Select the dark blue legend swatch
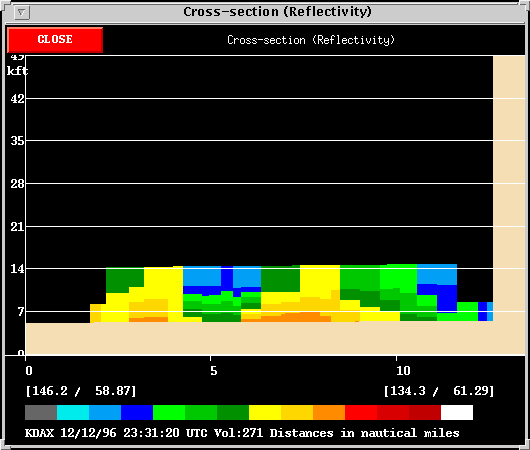Image resolution: width=530 pixels, height=450 pixels. pyautogui.click(x=137, y=412)
